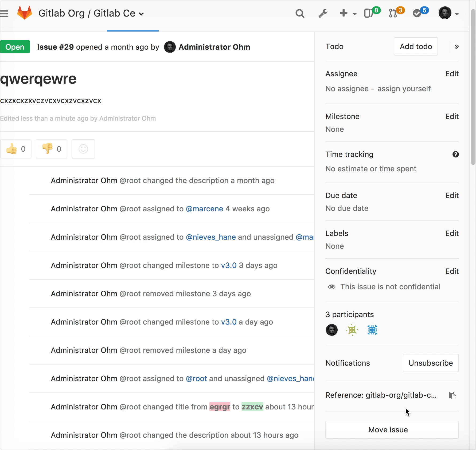Open the add emoji reaction picker
The width and height of the screenshot is (476, 450).
(x=83, y=149)
